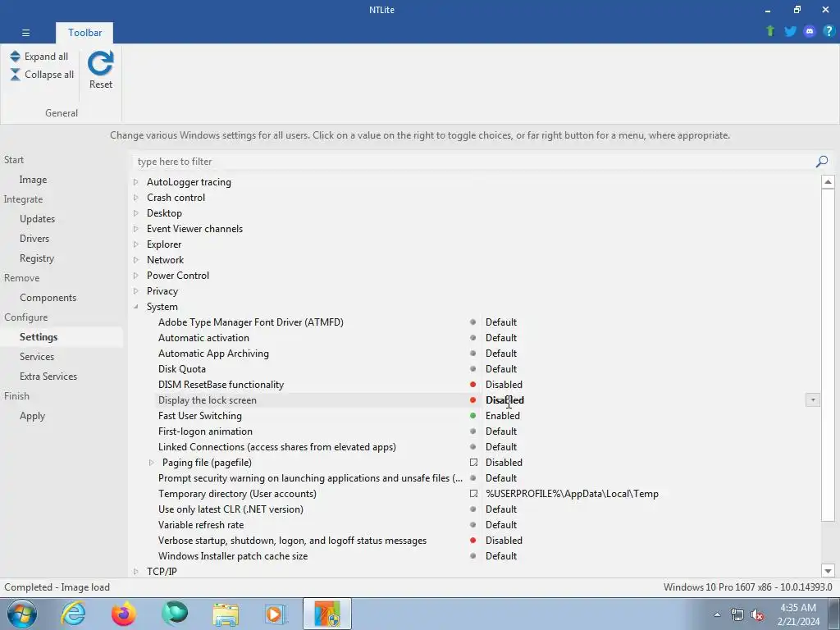Go to the Registry page
Viewport: 840px width, 630px height.
[x=36, y=258]
